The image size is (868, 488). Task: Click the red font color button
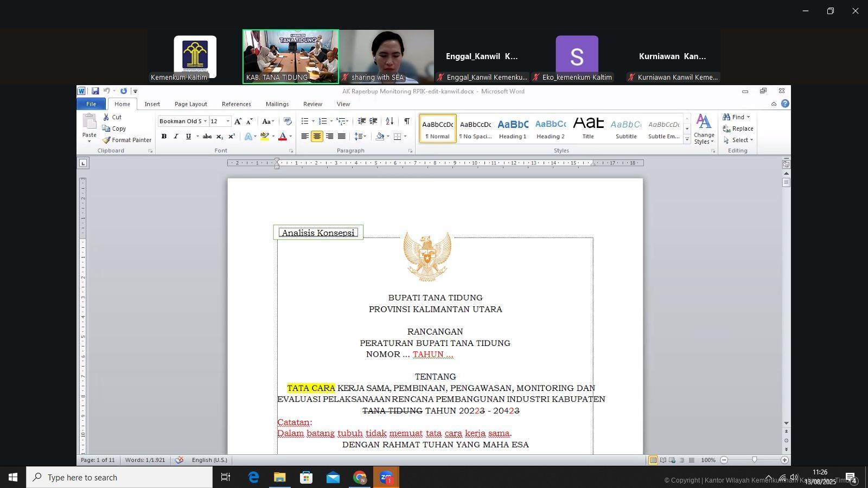pyautogui.click(x=282, y=137)
